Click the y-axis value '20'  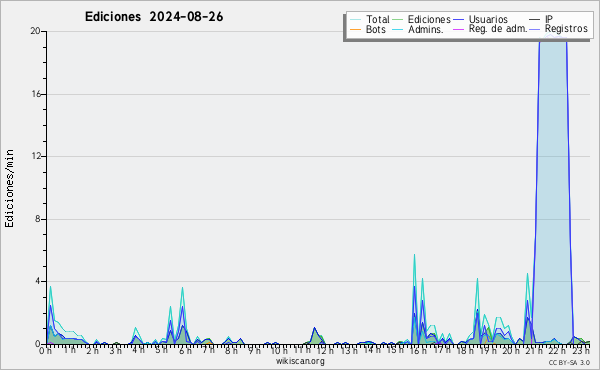click(35, 31)
